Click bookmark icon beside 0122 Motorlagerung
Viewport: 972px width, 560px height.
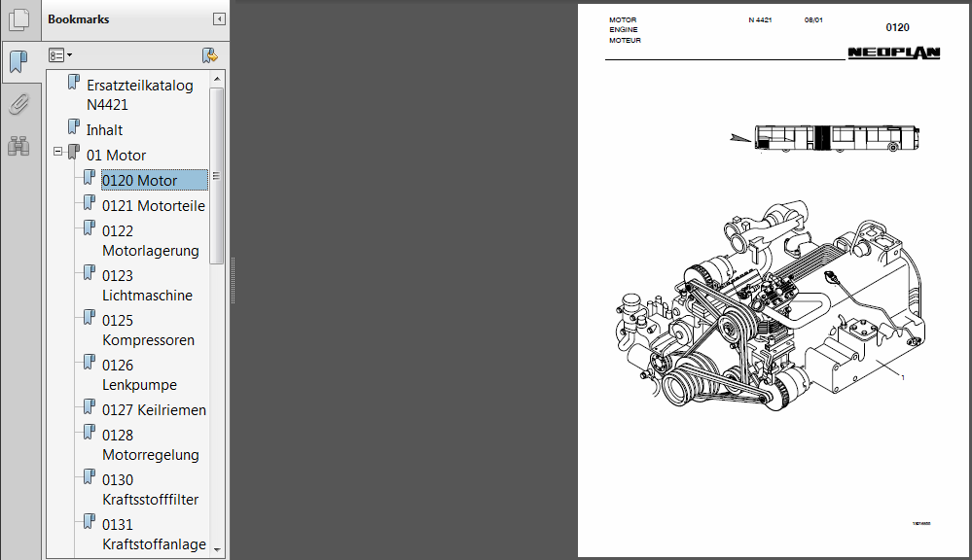[90, 227]
